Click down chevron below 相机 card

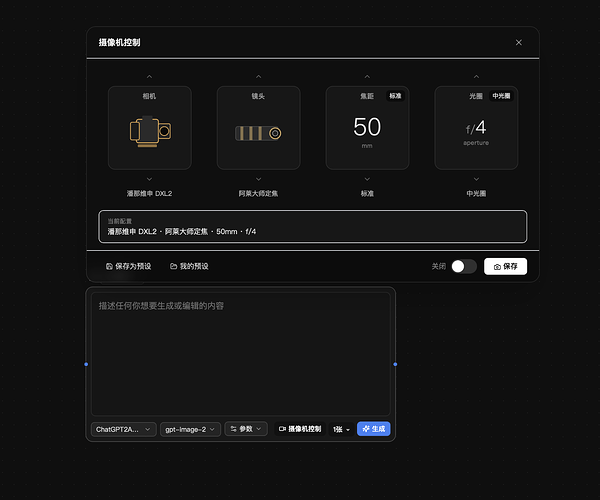pyautogui.click(x=149, y=179)
